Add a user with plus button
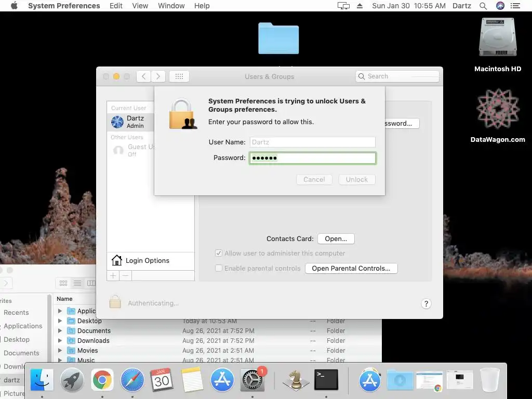This screenshot has width=532, height=399. 113,275
